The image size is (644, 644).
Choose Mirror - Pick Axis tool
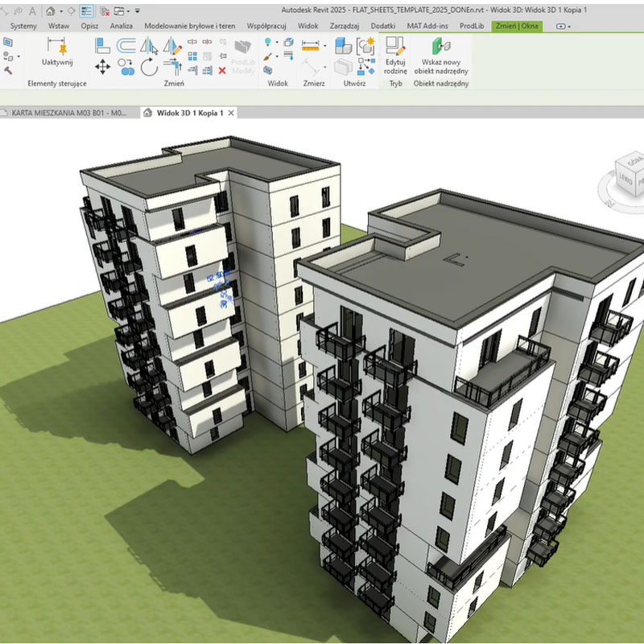point(150,47)
